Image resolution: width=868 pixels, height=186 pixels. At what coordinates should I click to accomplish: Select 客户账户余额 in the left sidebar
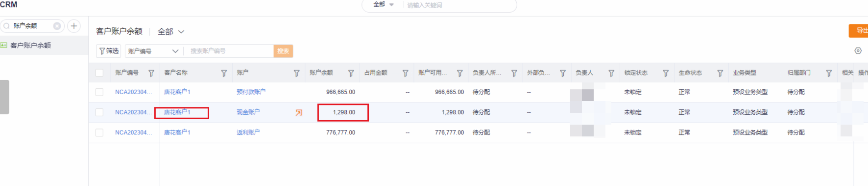click(x=30, y=45)
